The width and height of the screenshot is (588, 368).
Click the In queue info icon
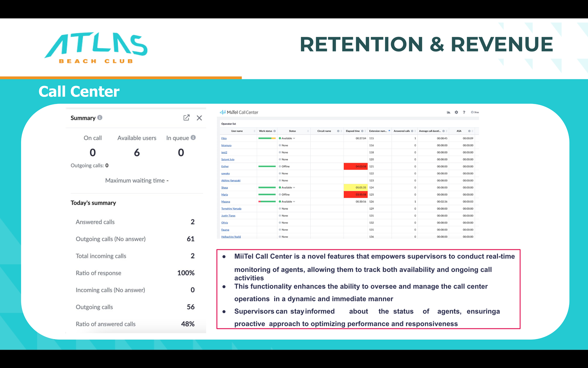pyautogui.click(x=193, y=138)
